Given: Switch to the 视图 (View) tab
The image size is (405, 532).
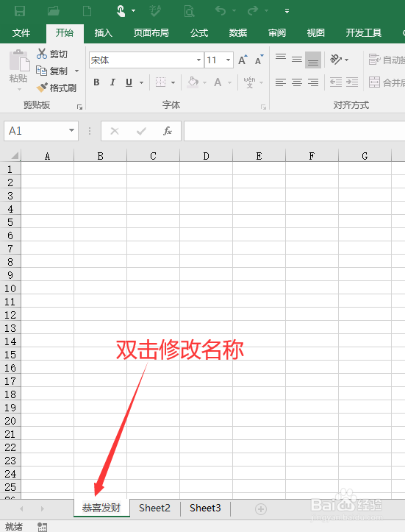Looking at the screenshot, I should (316, 33).
